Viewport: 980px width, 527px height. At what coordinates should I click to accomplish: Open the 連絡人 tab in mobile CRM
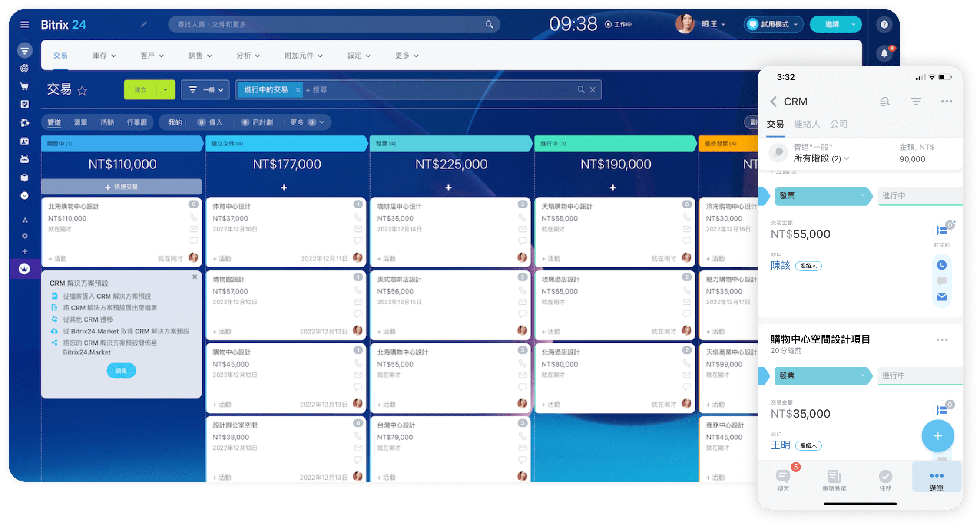(807, 124)
